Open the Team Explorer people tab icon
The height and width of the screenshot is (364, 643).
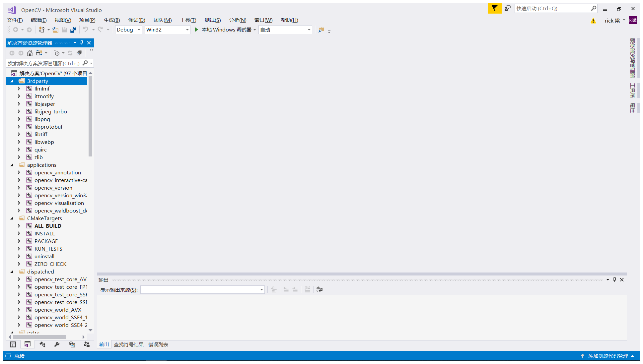tap(87, 344)
